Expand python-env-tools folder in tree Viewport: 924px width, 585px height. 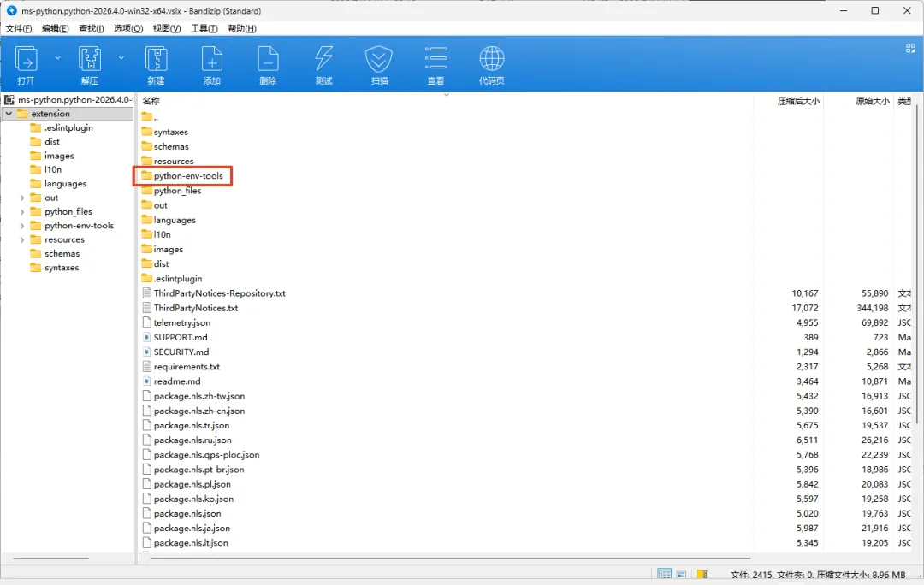click(21, 226)
